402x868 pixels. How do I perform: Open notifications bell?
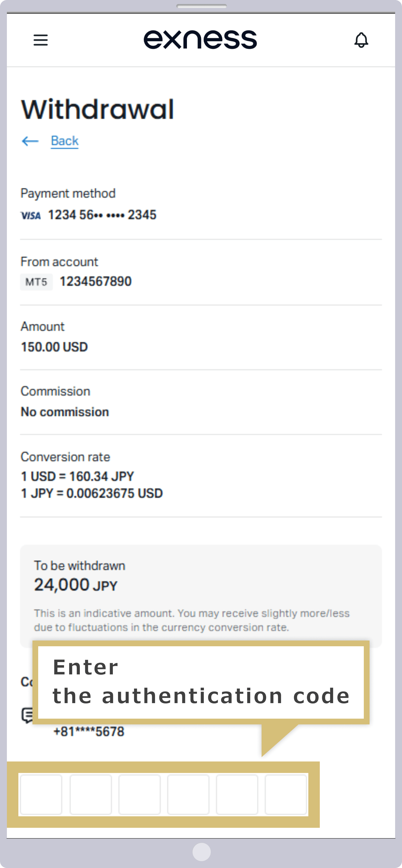[361, 40]
